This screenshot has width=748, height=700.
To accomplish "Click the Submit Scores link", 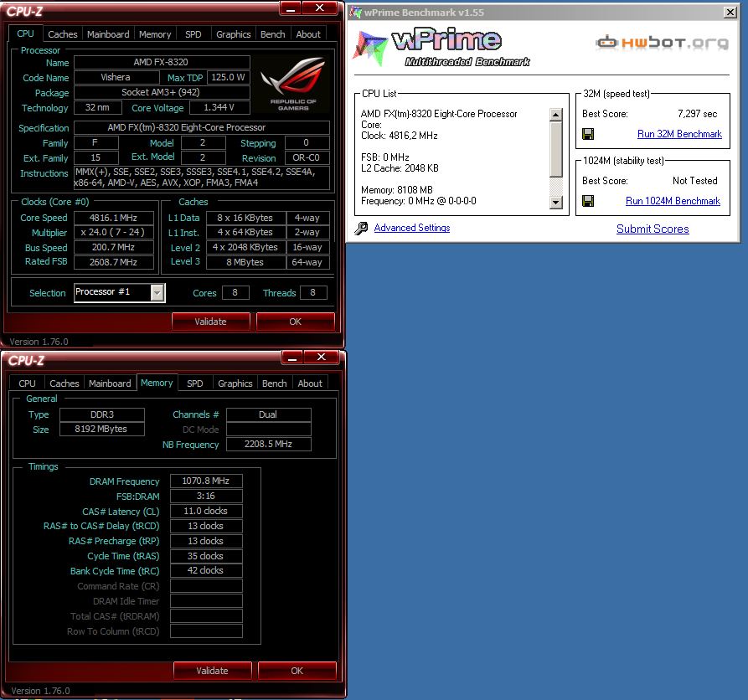I will point(653,229).
